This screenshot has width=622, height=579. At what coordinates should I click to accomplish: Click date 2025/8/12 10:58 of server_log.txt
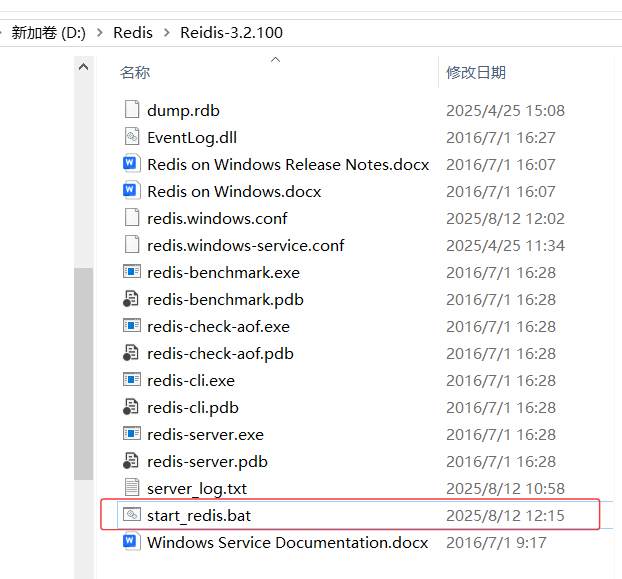505,488
